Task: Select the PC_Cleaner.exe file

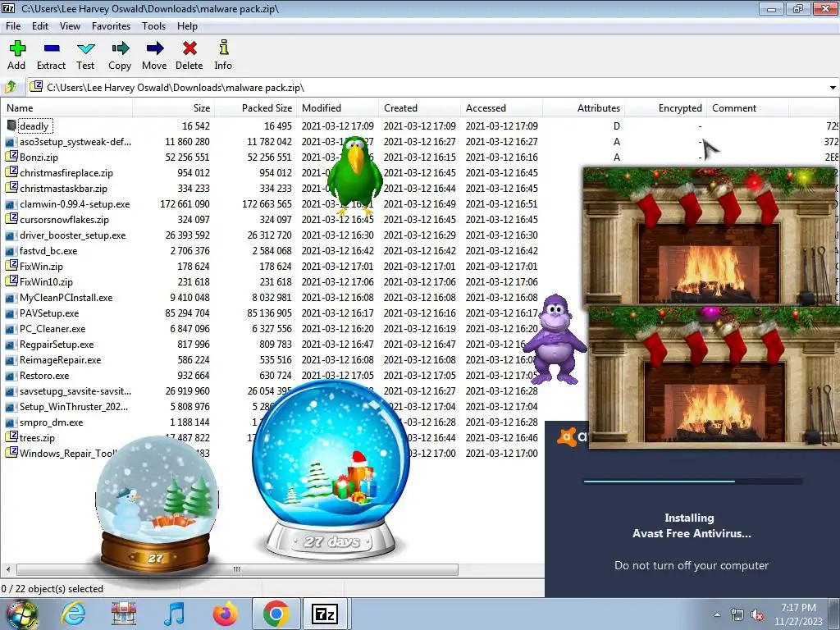Action: pos(52,328)
